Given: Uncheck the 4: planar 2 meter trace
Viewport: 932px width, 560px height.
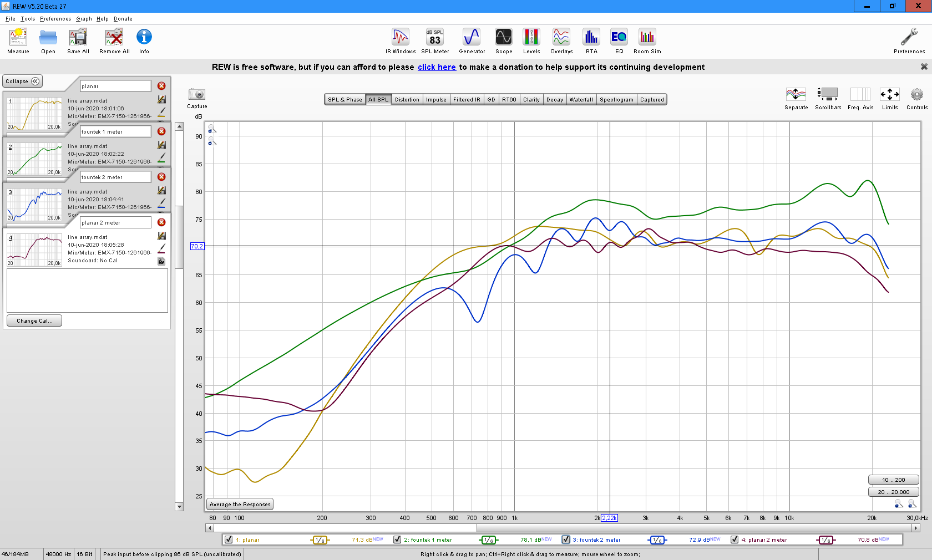Looking at the screenshot, I should [735, 539].
